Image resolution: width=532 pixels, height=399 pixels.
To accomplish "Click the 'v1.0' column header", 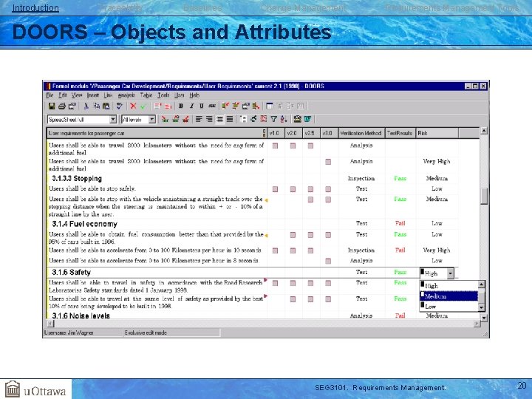I will (x=276, y=133).
